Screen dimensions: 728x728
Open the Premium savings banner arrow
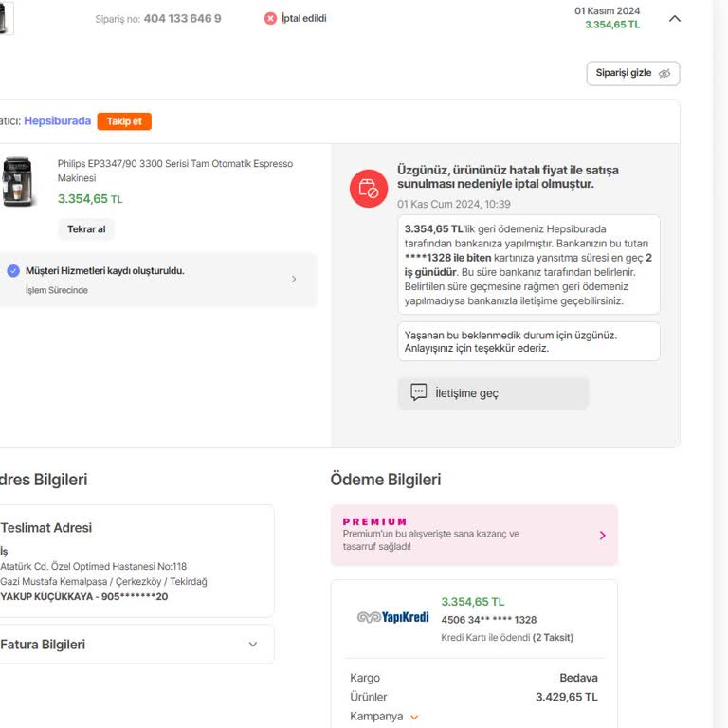click(602, 536)
